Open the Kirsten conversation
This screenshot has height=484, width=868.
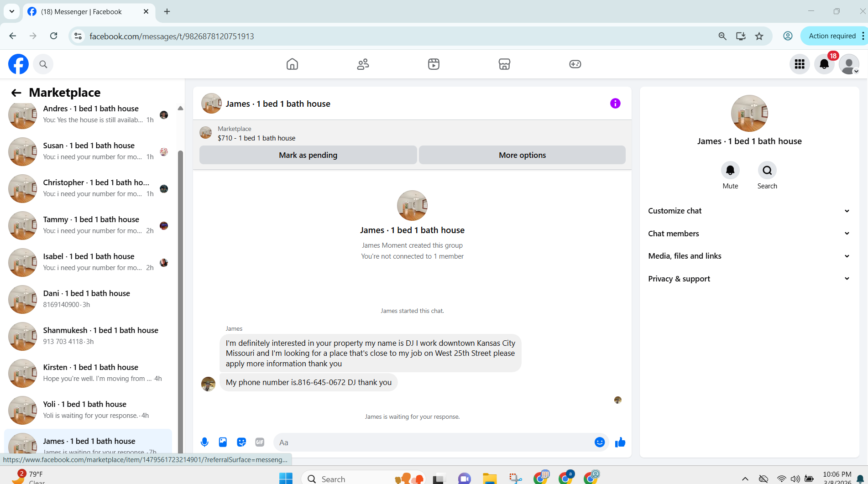[88, 373]
